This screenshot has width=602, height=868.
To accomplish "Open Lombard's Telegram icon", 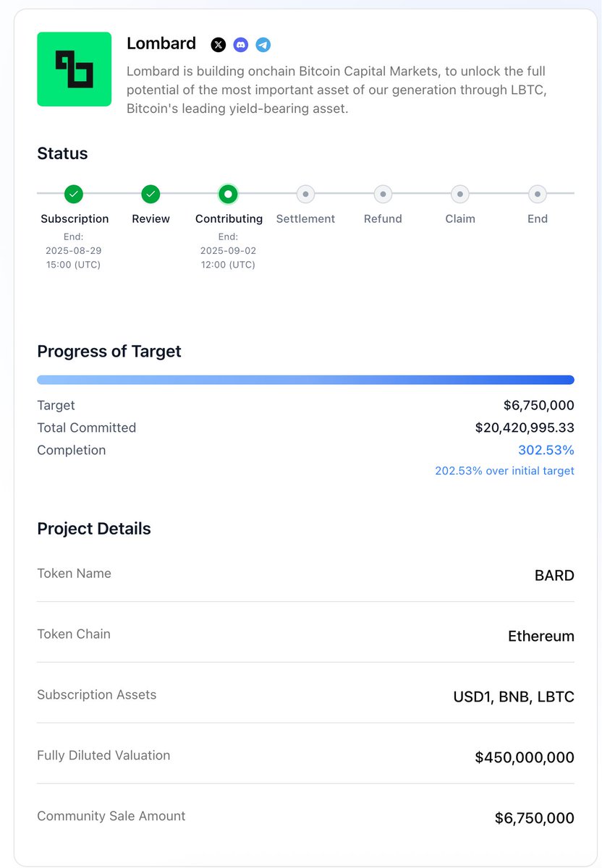I will pyautogui.click(x=263, y=45).
